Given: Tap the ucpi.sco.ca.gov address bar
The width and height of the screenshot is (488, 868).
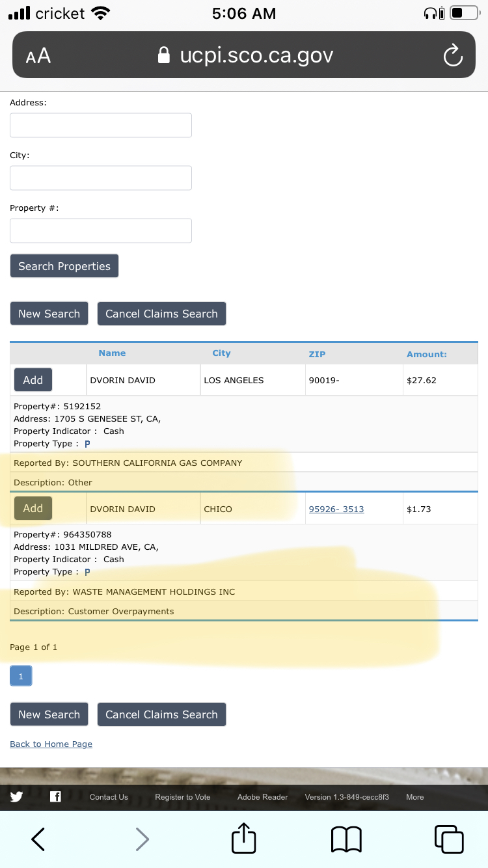Looking at the screenshot, I should tap(244, 55).
